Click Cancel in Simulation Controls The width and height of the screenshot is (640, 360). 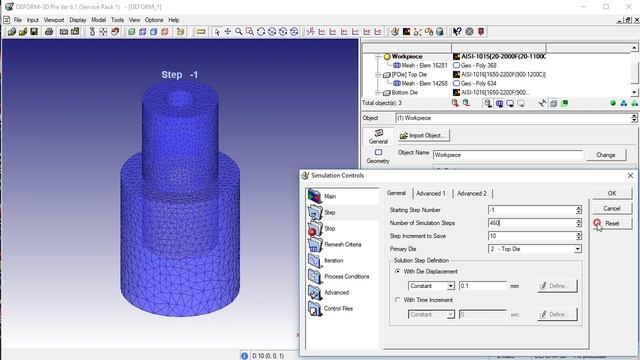[x=612, y=209]
